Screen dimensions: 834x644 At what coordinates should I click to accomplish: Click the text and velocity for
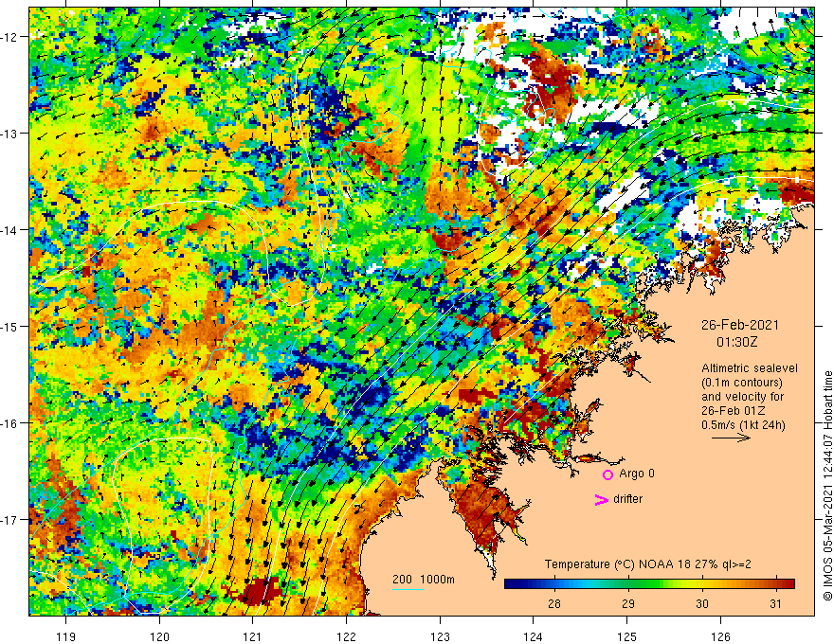[x=742, y=397]
